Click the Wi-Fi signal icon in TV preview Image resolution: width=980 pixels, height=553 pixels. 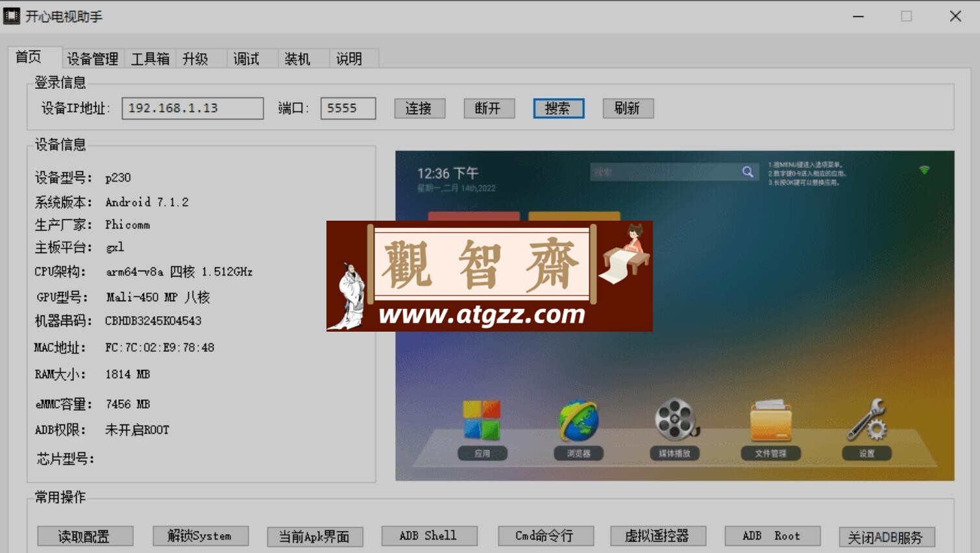tap(924, 170)
